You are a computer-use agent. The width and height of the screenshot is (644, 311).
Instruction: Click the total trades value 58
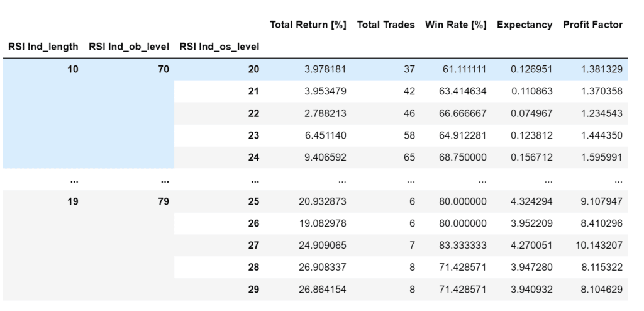409,135
